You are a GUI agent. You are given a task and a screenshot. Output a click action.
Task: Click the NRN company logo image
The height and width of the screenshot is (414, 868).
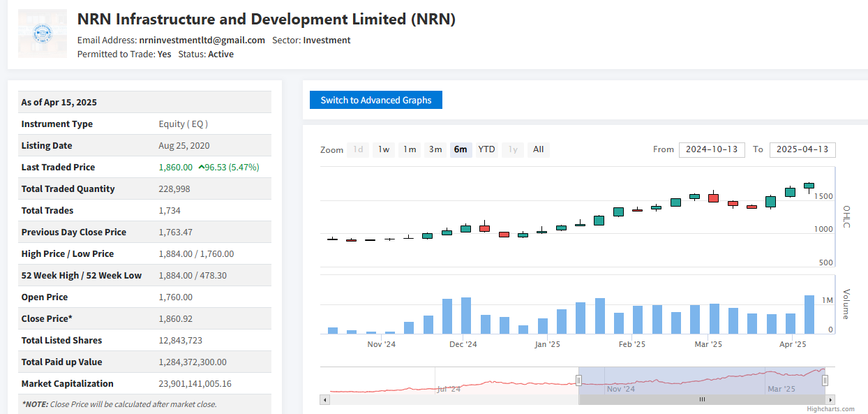point(43,34)
